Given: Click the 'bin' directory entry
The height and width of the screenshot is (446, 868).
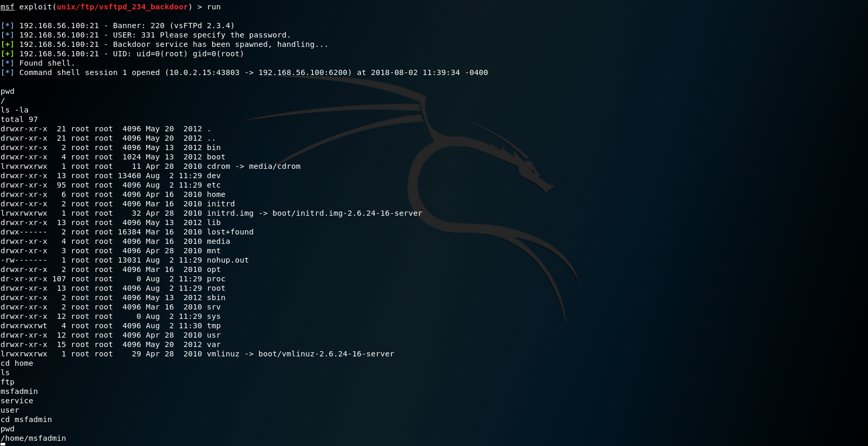Looking at the screenshot, I should pos(214,147).
